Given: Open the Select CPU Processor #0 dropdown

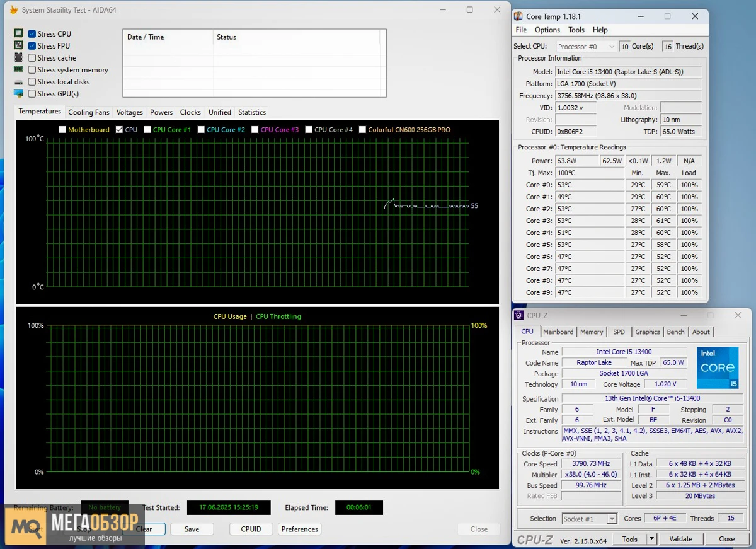Looking at the screenshot, I should point(586,47).
